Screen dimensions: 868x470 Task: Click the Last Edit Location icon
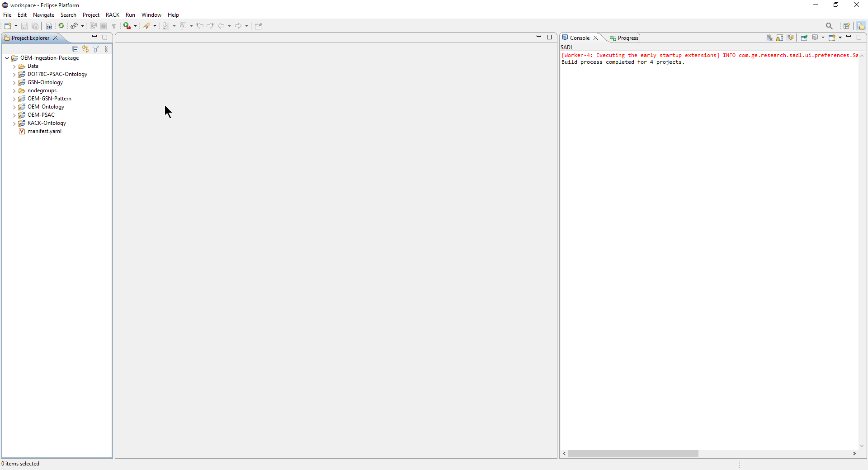point(200,26)
